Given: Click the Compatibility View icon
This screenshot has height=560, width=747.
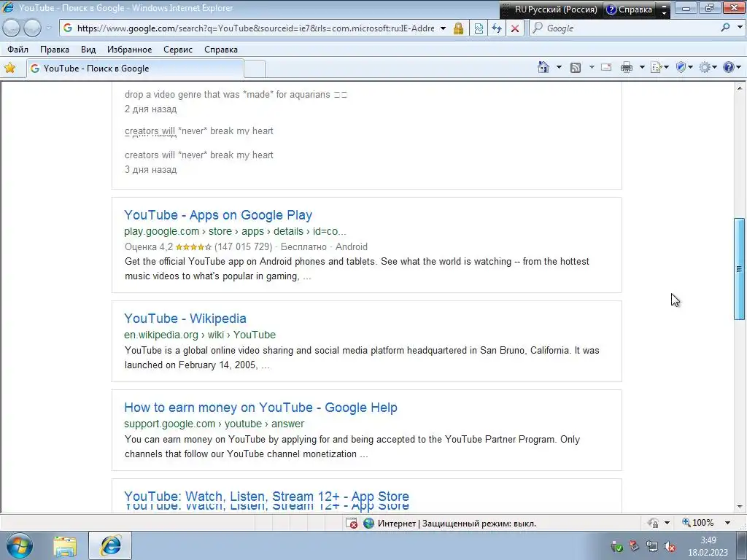Looking at the screenshot, I should pos(479,28).
